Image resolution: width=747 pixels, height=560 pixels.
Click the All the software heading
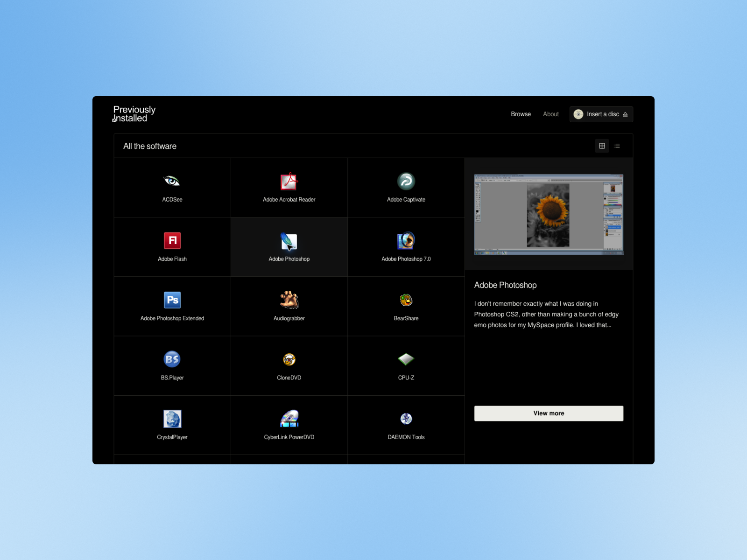pos(150,146)
